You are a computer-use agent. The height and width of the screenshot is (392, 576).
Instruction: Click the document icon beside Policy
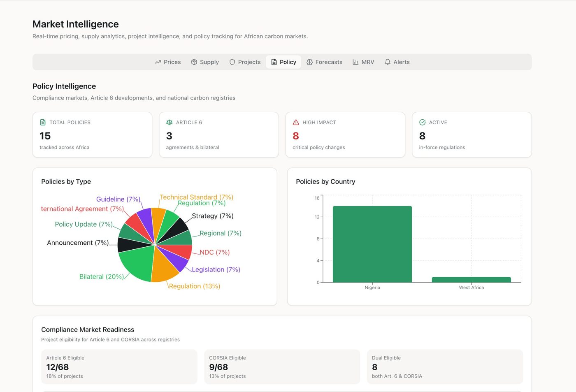coord(274,62)
